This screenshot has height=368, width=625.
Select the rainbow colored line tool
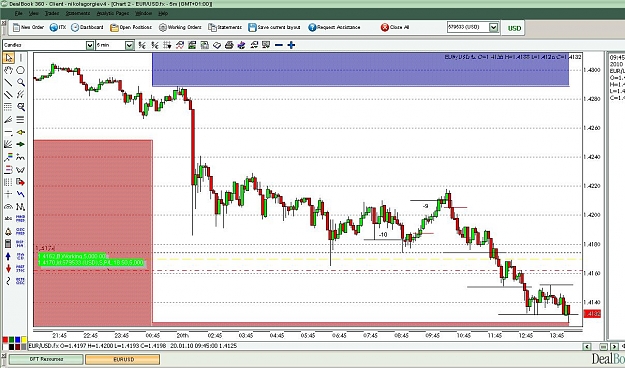pyautogui.click(x=8, y=157)
